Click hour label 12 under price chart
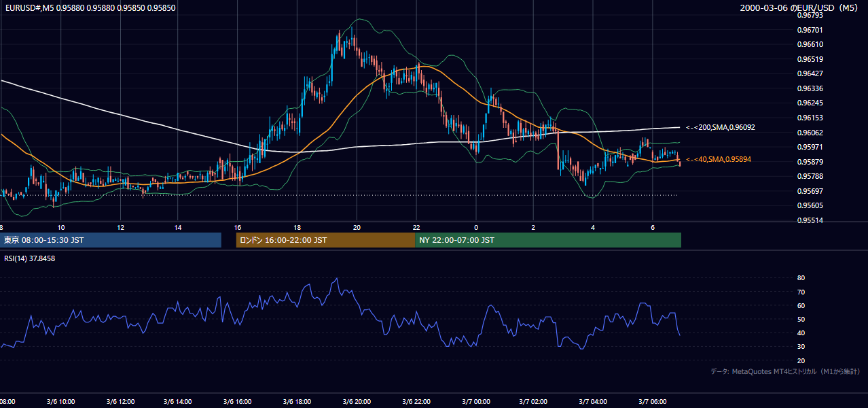 point(120,227)
